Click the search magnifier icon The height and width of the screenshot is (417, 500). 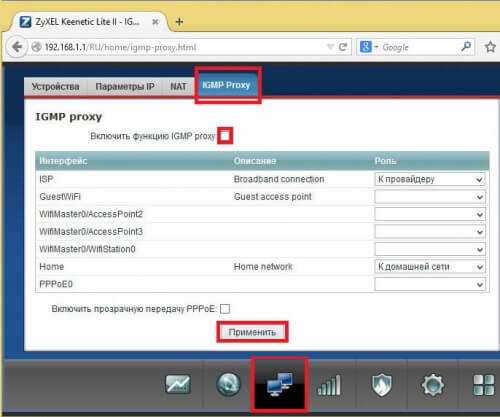point(466,46)
